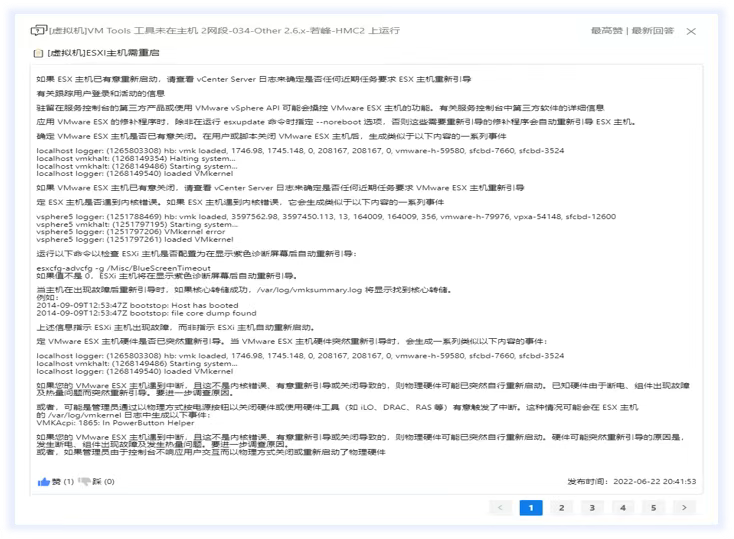Go to page 5 of answers
The width and height of the screenshot is (734, 539).
point(654,508)
